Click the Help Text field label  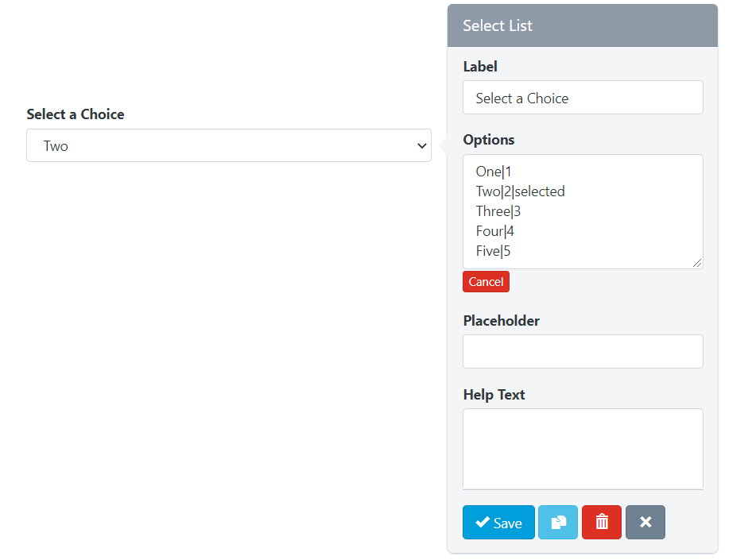pos(494,395)
